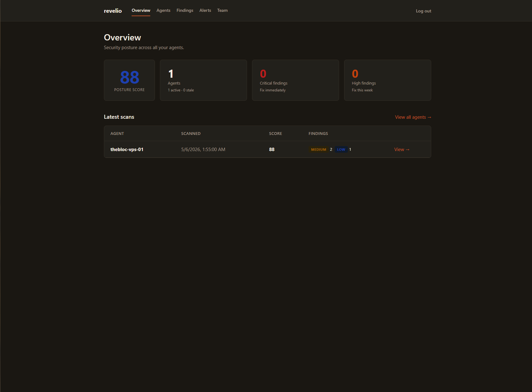
Task: Open View all agents link
Action: [x=413, y=117]
